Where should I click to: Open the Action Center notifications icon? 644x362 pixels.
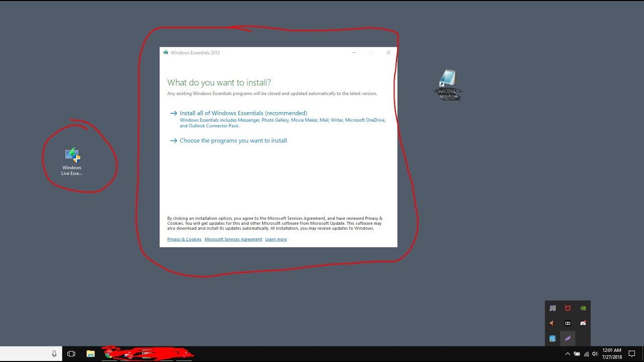click(632, 354)
